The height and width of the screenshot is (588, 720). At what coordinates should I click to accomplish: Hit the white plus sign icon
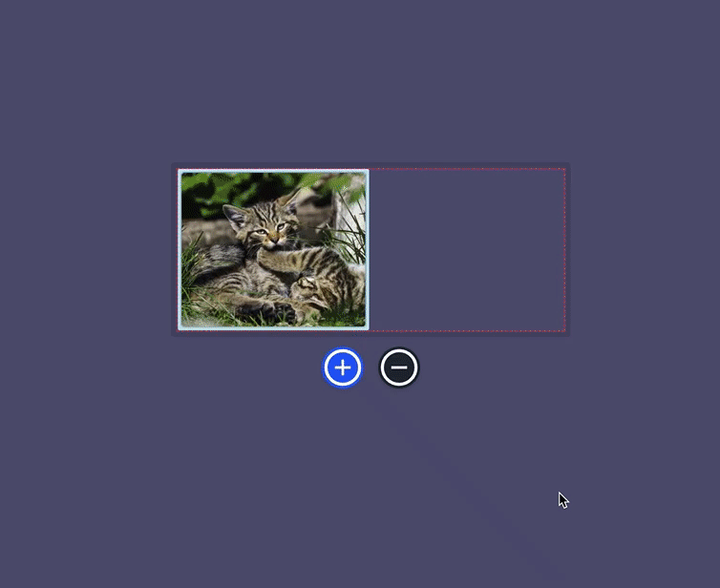click(x=343, y=367)
